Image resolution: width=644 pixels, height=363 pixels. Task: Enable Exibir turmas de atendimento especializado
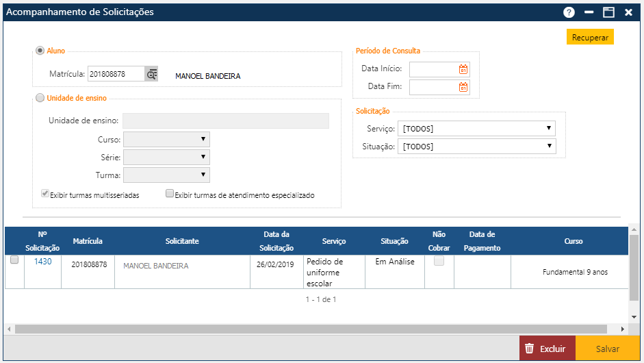coord(169,194)
